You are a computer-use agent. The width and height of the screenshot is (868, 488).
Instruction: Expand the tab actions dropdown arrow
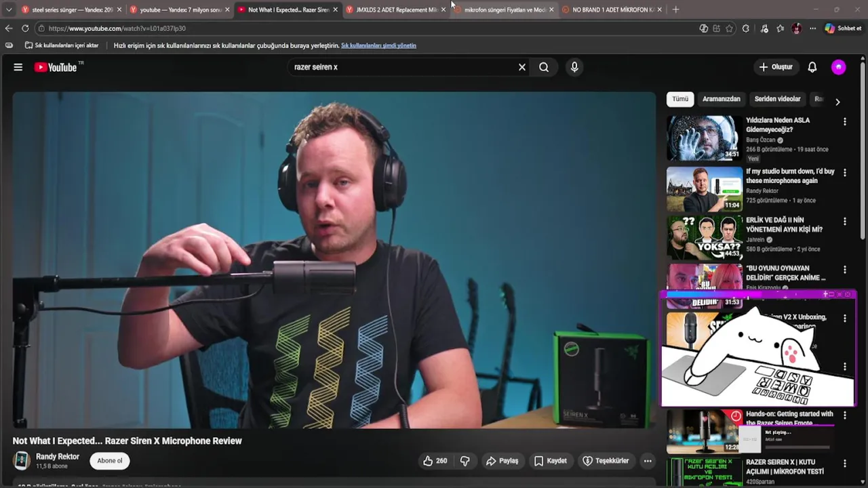(9, 9)
